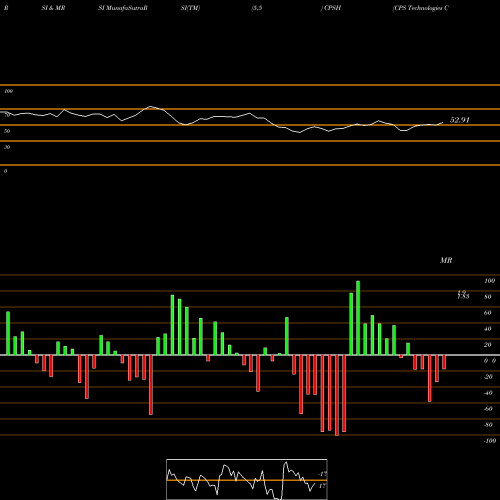
Task: Click the mini overview chart thumbnail
Action: tap(247, 479)
